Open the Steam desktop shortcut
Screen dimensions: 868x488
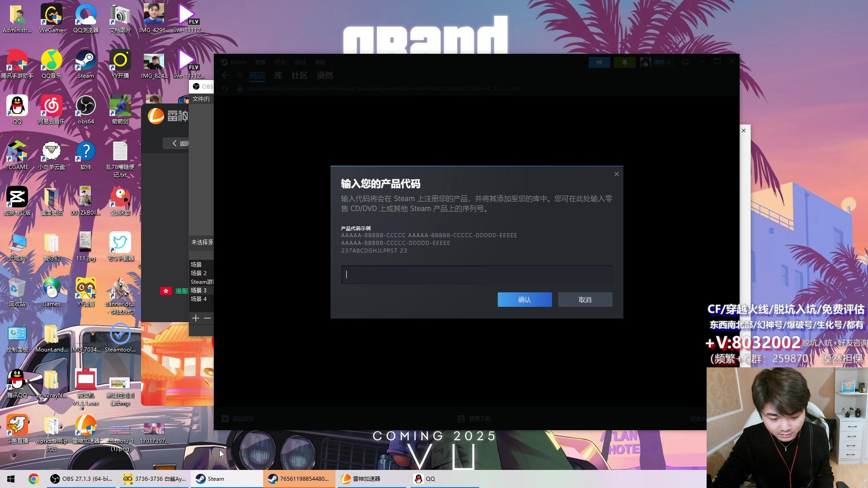pos(86,64)
